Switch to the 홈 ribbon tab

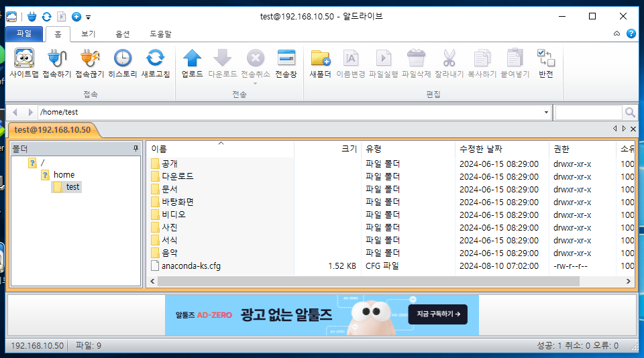pos(58,34)
